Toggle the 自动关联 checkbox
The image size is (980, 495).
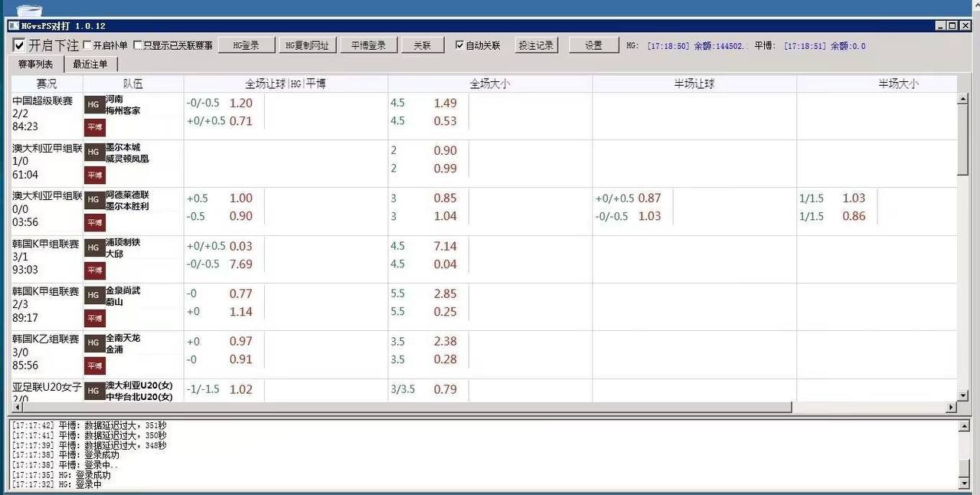point(459,45)
